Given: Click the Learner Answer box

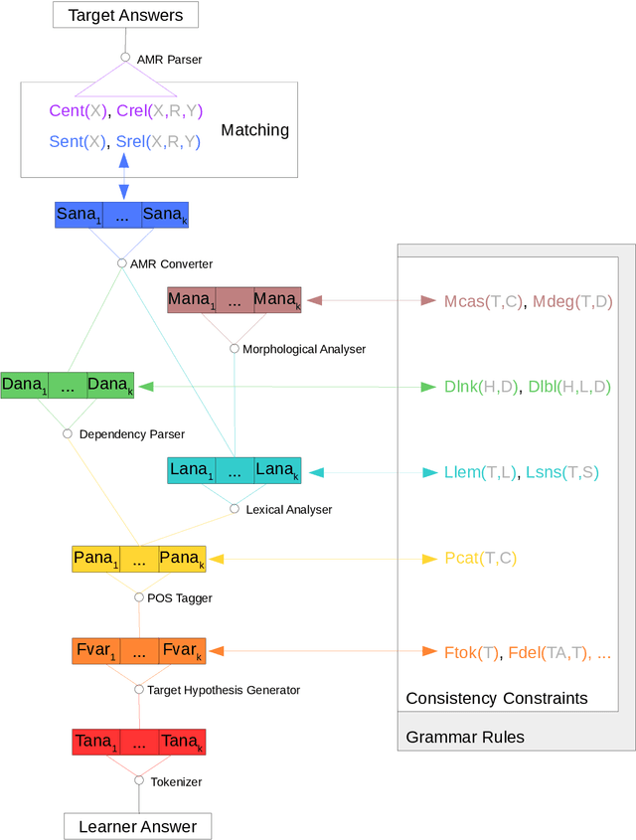Looking at the screenshot, I should [x=138, y=826].
